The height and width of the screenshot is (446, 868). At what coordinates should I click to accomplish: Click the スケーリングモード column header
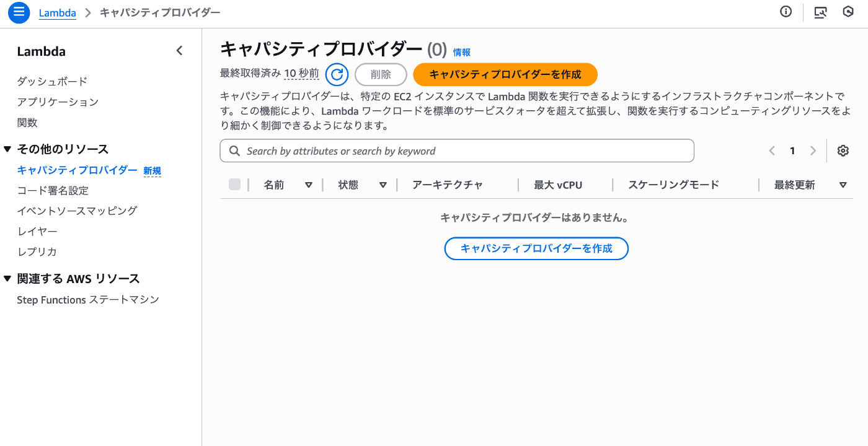coord(673,185)
